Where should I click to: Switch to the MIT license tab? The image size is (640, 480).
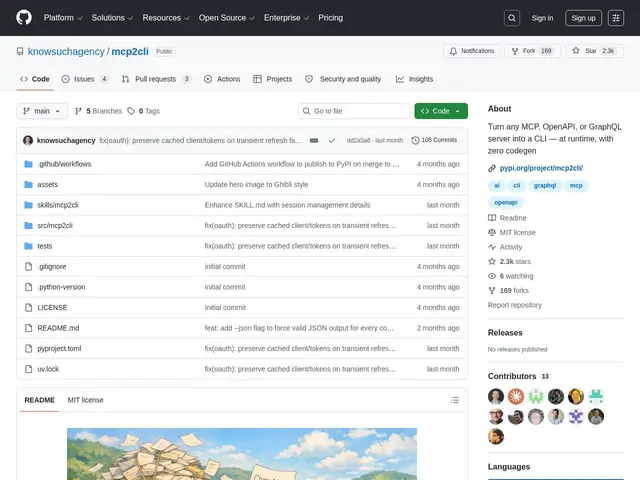pyautogui.click(x=85, y=400)
